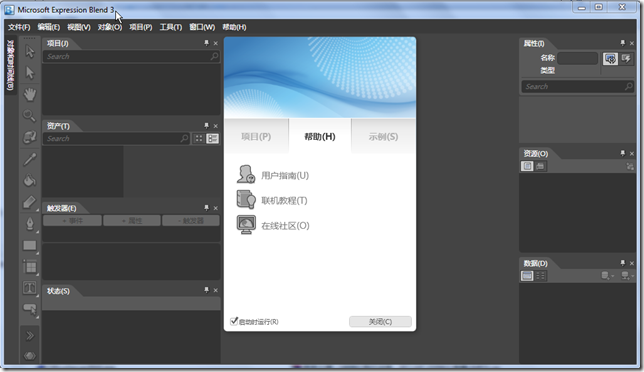The image size is (644, 372).
Task: Switch 数据 panel to details mode
Action: coord(540,276)
